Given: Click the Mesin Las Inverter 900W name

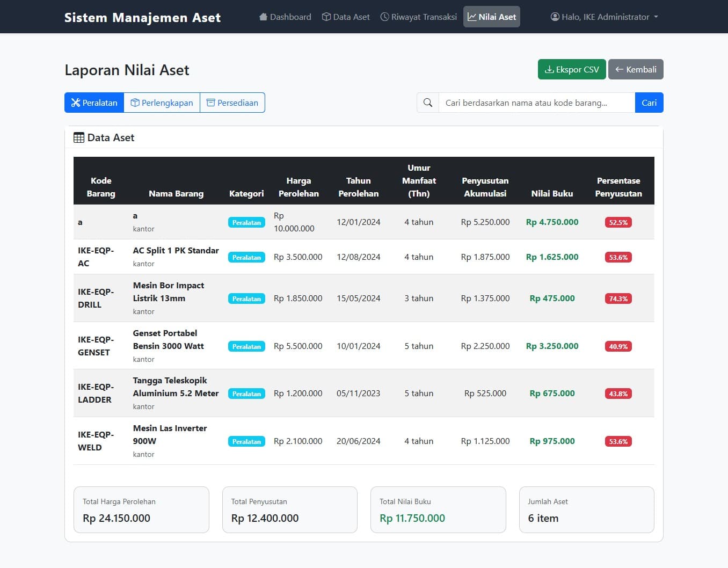Looking at the screenshot, I should [170, 434].
